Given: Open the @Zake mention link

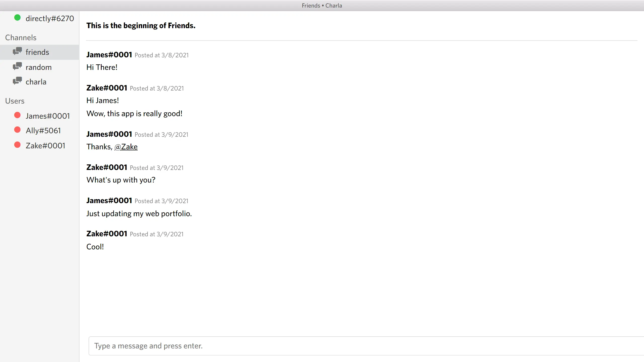Looking at the screenshot, I should 126,147.
